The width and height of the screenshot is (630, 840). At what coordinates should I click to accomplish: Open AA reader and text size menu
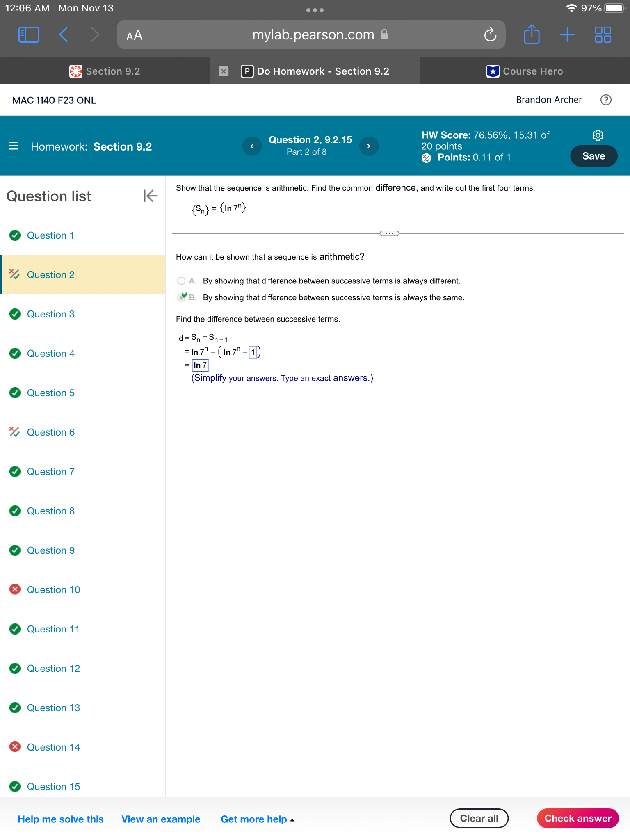(x=135, y=35)
